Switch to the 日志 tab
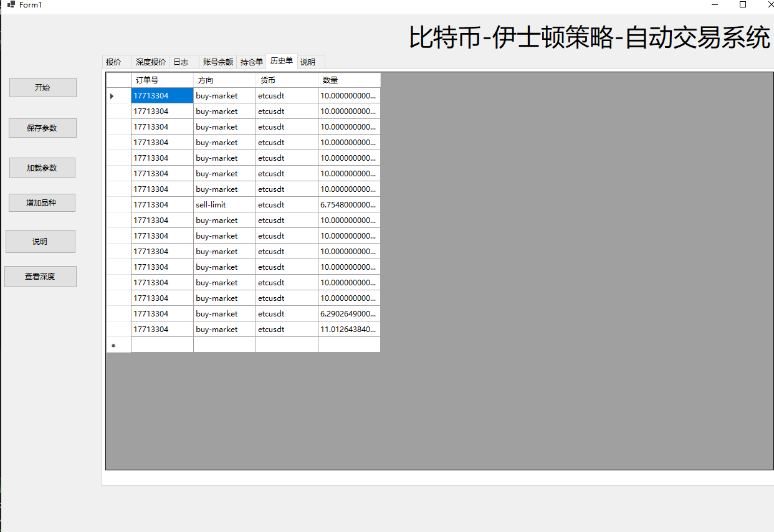The height and width of the screenshot is (532, 774). (x=181, y=62)
